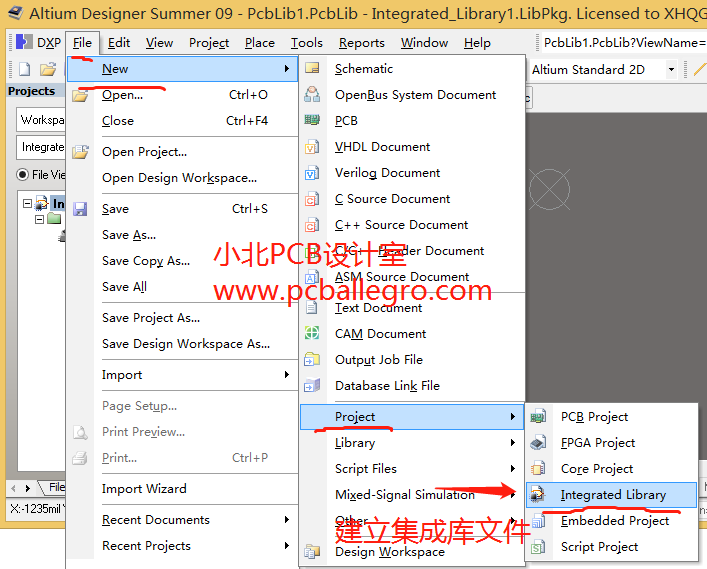Click the Save floppy disk icon
The image size is (707, 569).
pos(80,209)
